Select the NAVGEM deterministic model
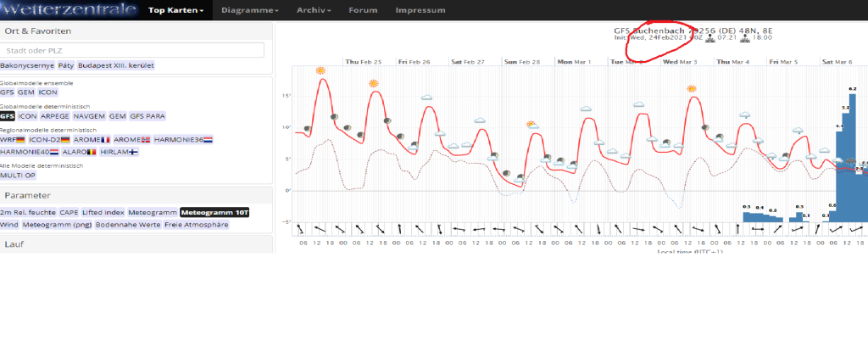This screenshot has height=341, width=868. [x=88, y=116]
